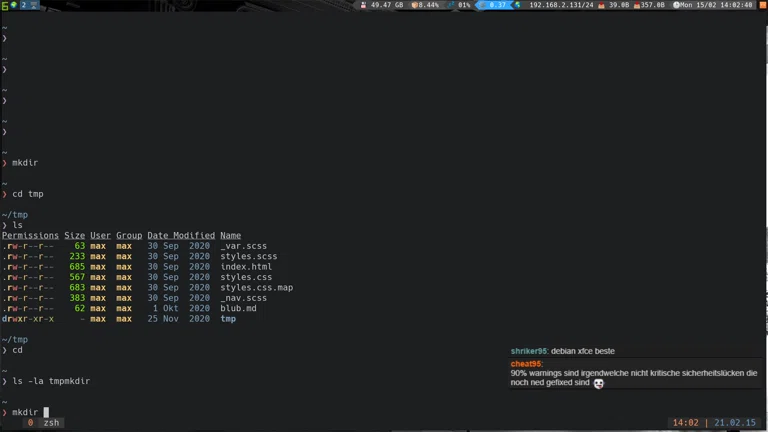Click the skull emoji in chat message
Image resolution: width=768 pixels, height=432 pixels.
[x=599, y=384]
